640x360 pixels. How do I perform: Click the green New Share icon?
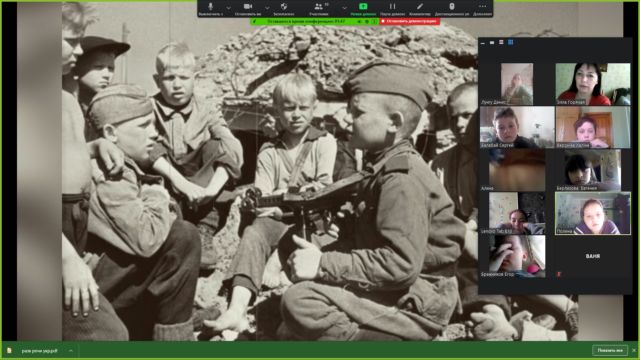point(363,7)
